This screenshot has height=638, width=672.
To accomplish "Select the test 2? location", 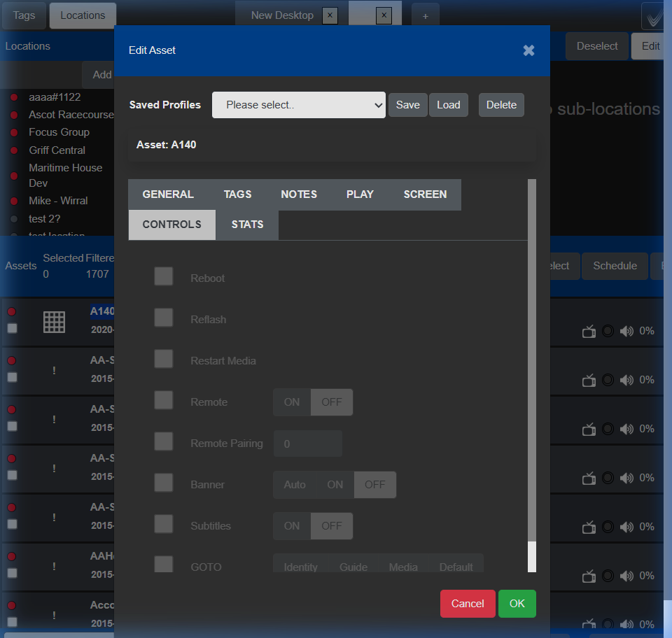I will click(x=45, y=219).
